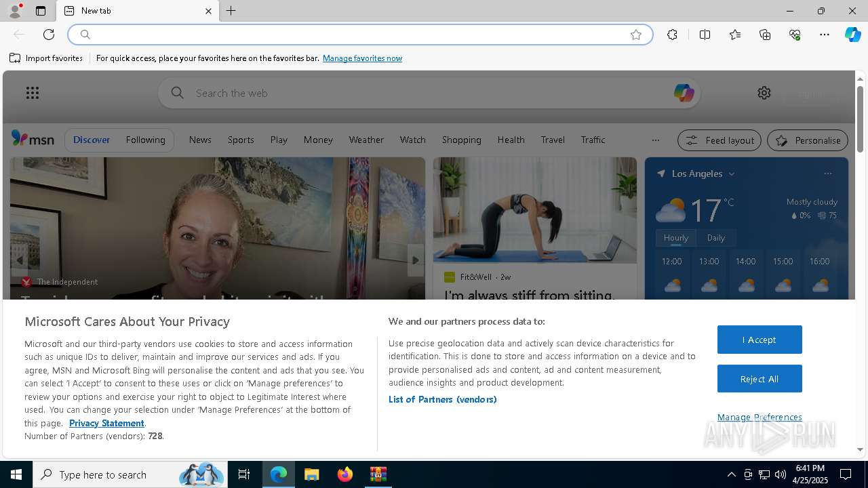Open Copilot sidebar icon
Image resolution: width=868 pixels, height=488 pixels.
coord(852,35)
